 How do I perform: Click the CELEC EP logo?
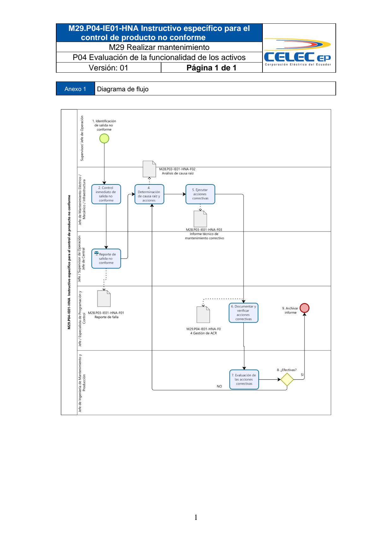[x=298, y=52]
